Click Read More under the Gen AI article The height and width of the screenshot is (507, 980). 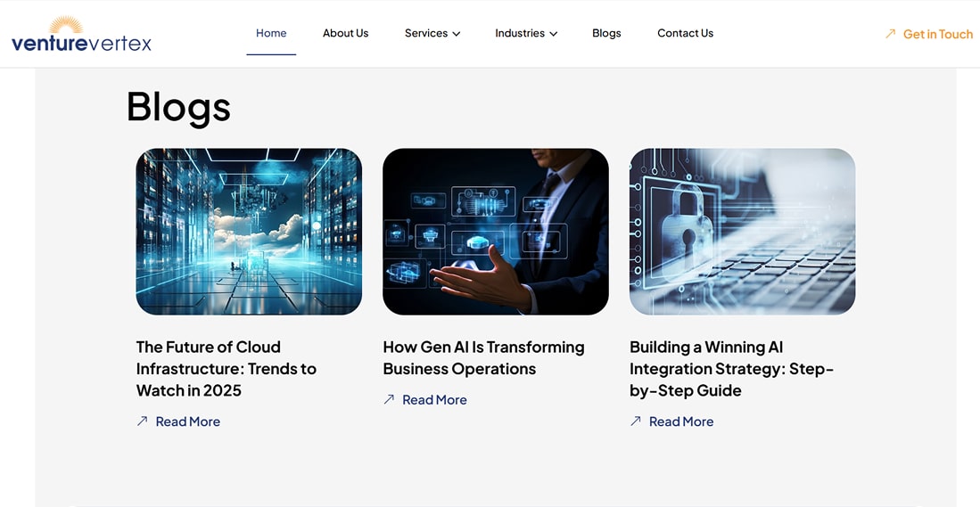click(434, 400)
